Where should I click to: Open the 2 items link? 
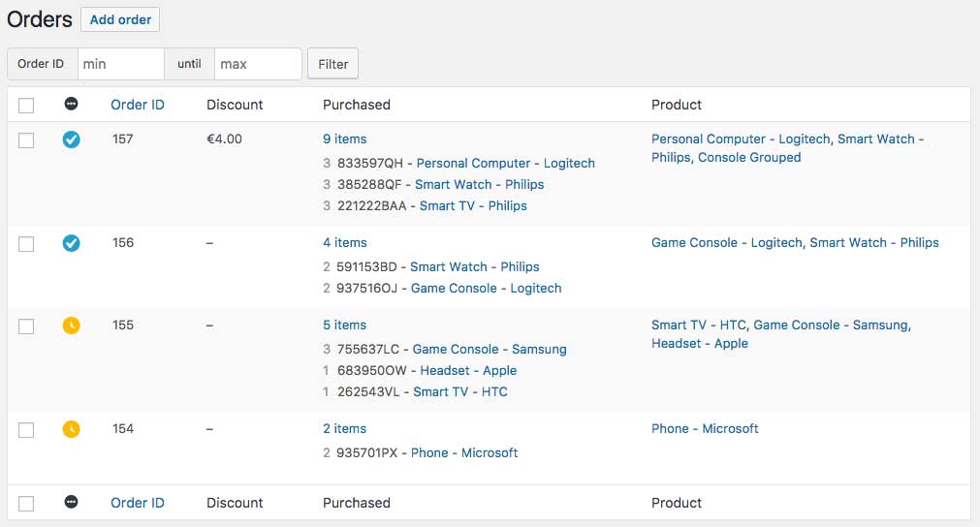click(344, 429)
